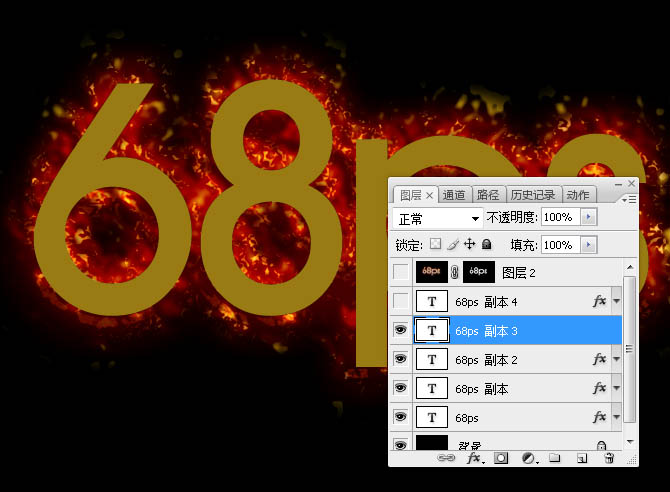Click the mask link chain on 图层 2
This screenshot has width=670, height=492.
pyautogui.click(x=455, y=272)
